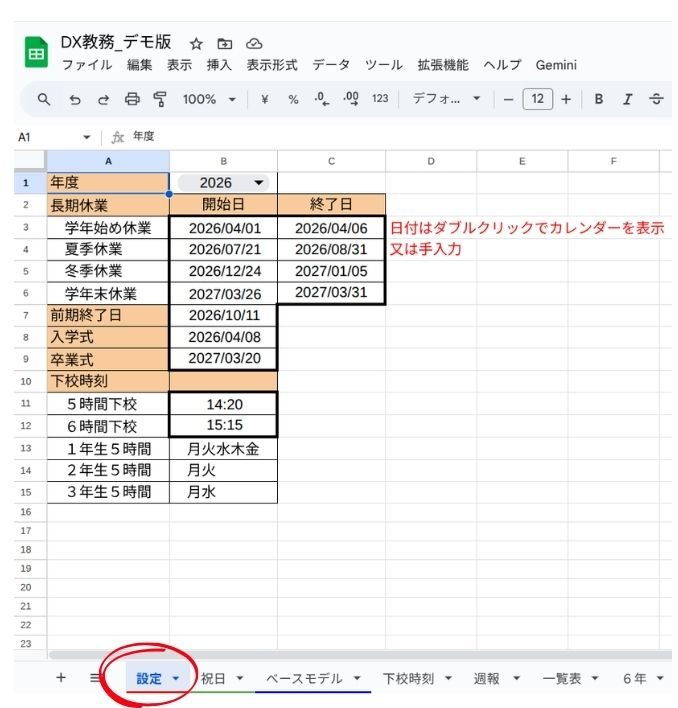Open the 2026 year dropdown in cell B1
Image resolution: width=678 pixels, height=708 pixels.
259,183
